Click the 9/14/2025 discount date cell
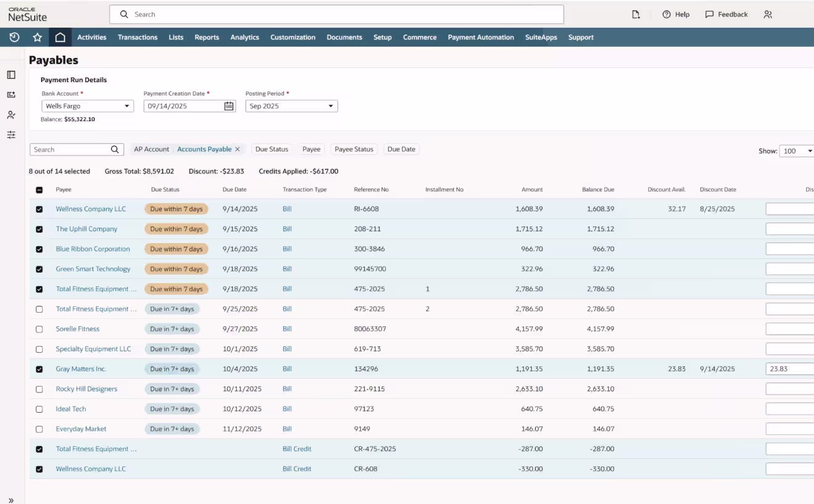 pos(717,369)
